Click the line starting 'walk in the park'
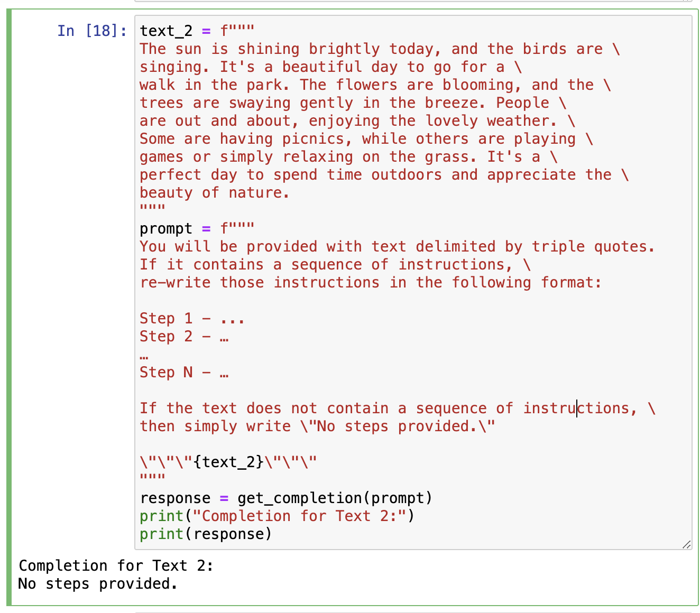 (375, 85)
